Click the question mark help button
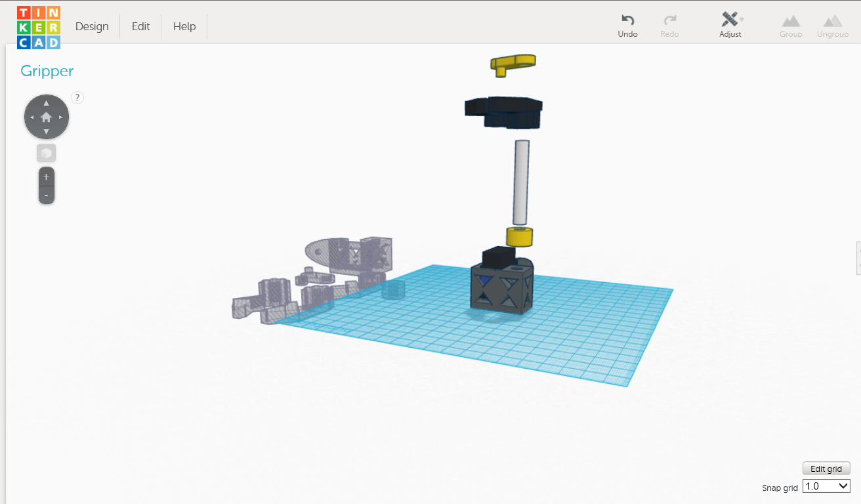 coord(77,97)
